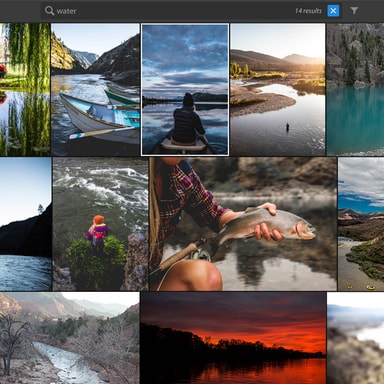Open the filter funnel icon
Viewport: 384px width, 384px height.
(354, 11)
